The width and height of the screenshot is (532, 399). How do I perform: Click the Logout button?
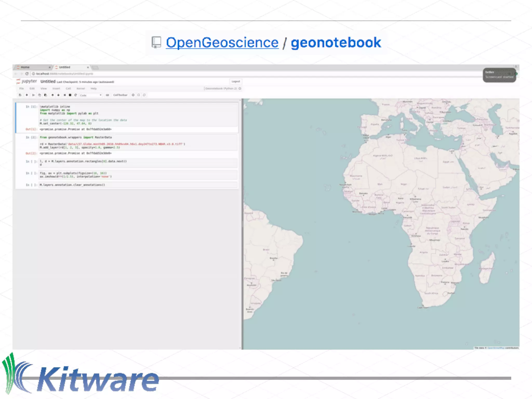click(236, 82)
